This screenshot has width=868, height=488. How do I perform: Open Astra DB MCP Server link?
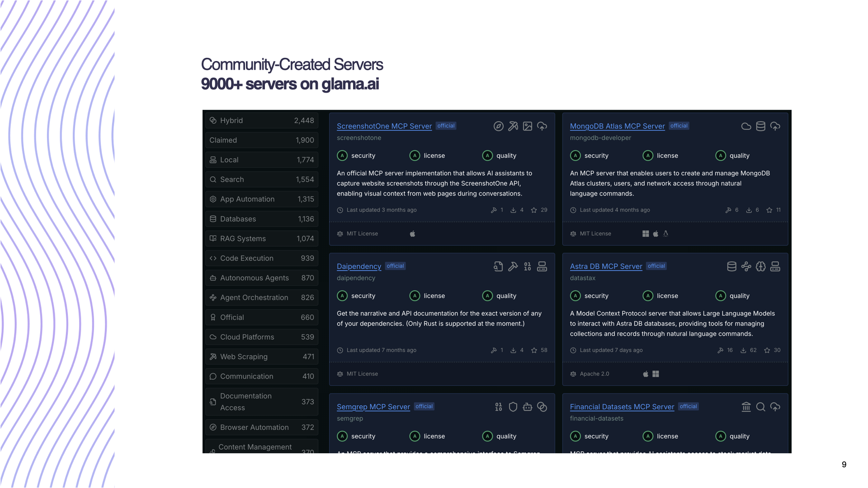coord(606,267)
